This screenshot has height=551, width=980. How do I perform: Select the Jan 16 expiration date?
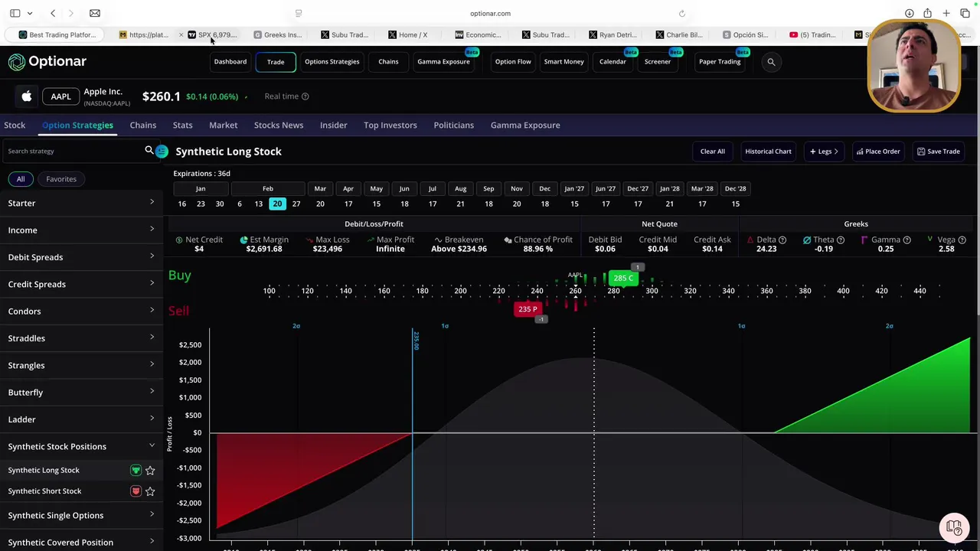(182, 204)
